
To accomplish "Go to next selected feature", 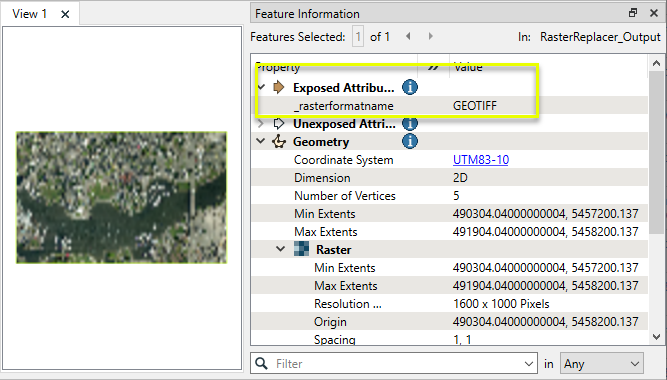I will click(430, 37).
